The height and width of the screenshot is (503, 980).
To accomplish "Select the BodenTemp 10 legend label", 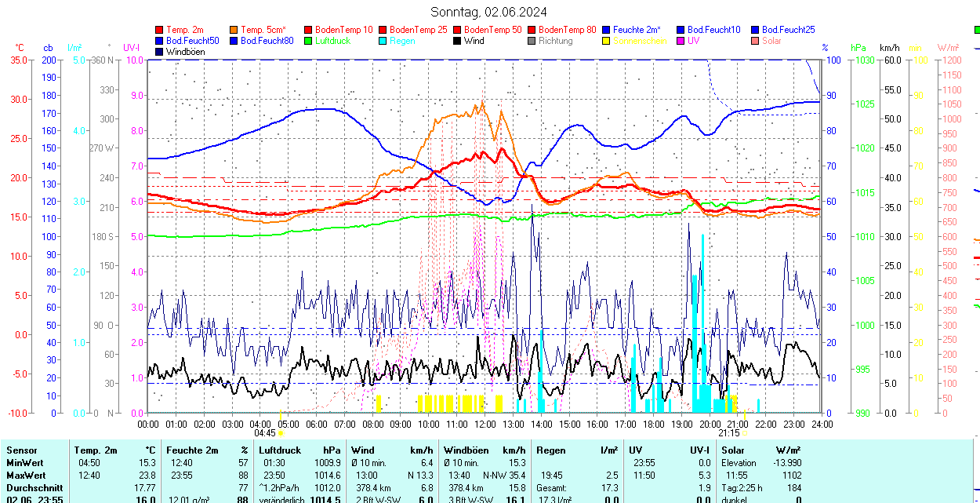I will [344, 30].
